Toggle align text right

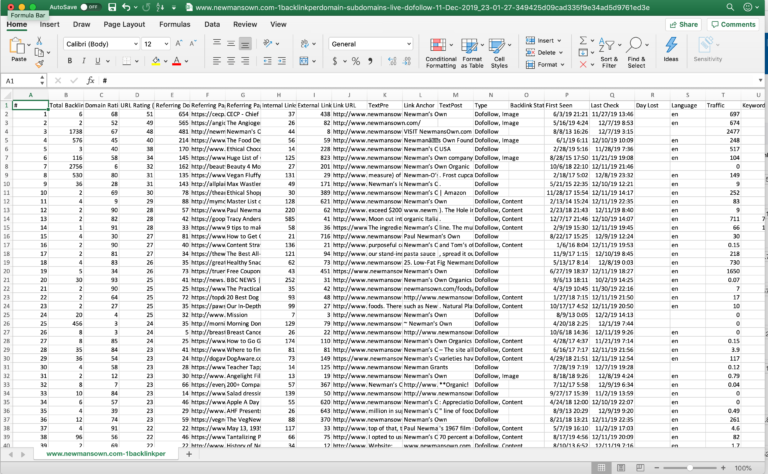click(x=245, y=61)
